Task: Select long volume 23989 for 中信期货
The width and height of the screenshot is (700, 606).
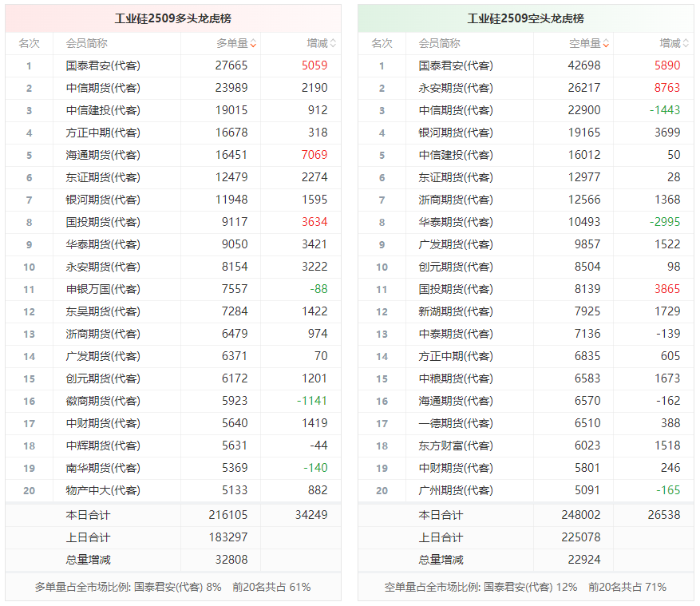Action: (x=231, y=88)
